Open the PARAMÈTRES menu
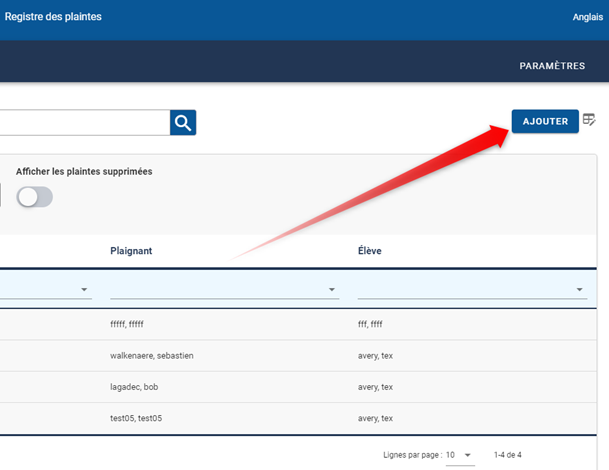The width and height of the screenshot is (609, 470). pos(552,66)
